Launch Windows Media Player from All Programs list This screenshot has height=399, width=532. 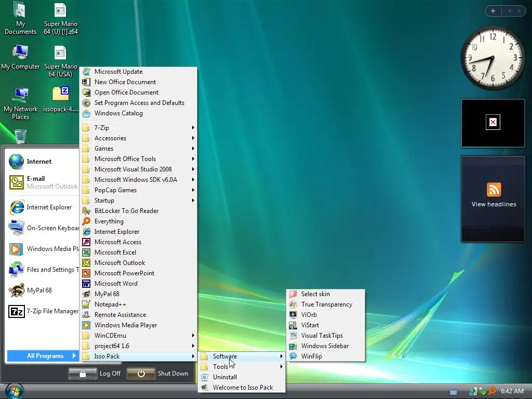point(138,325)
